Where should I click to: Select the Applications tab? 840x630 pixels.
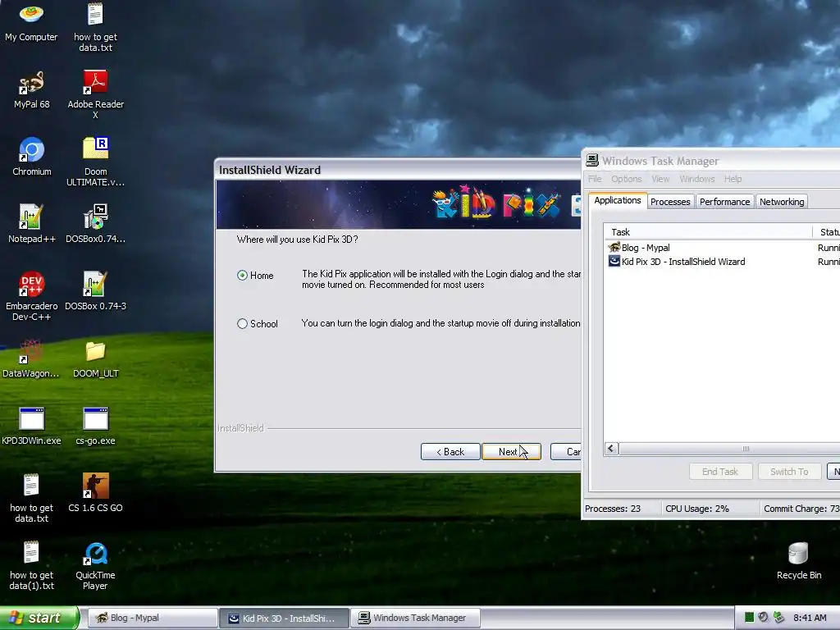[617, 200]
